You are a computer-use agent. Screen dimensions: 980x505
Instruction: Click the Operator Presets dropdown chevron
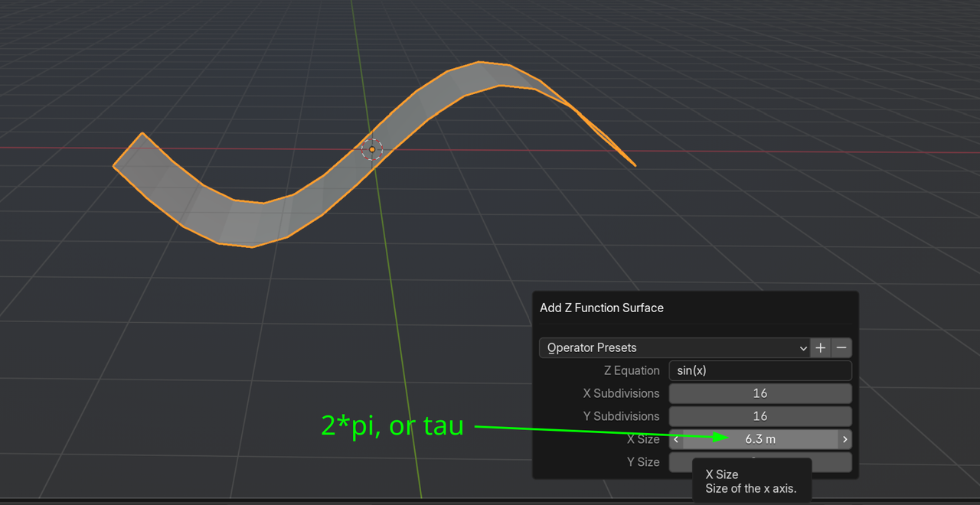pyautogui.click(x=803, y=347)
